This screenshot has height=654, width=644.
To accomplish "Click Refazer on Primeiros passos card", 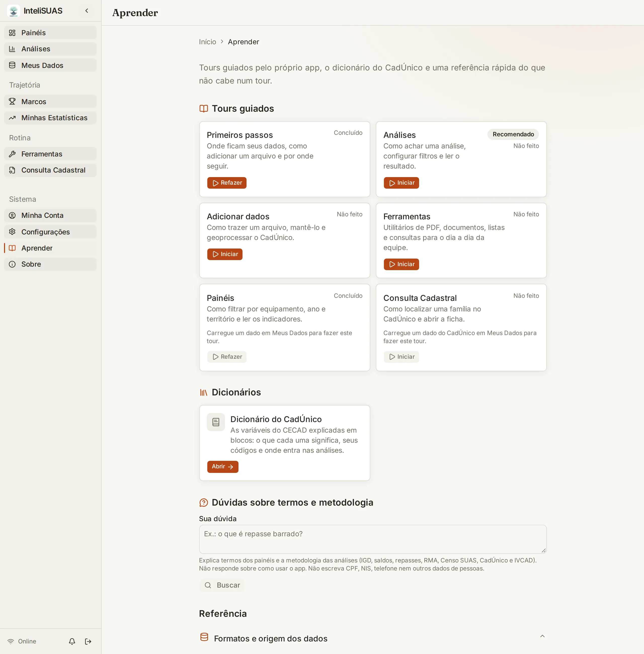I will coord(227,183).
